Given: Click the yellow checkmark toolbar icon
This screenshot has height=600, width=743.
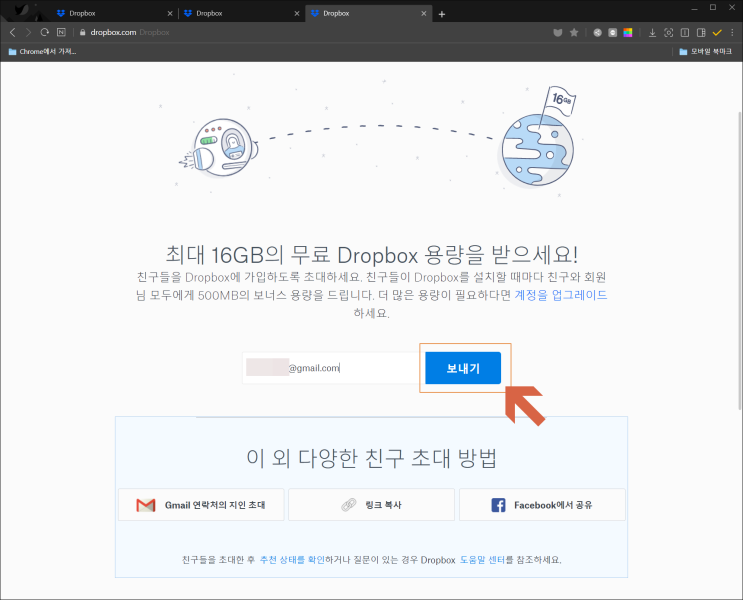Looking at the screenshot, I should 717,32.
